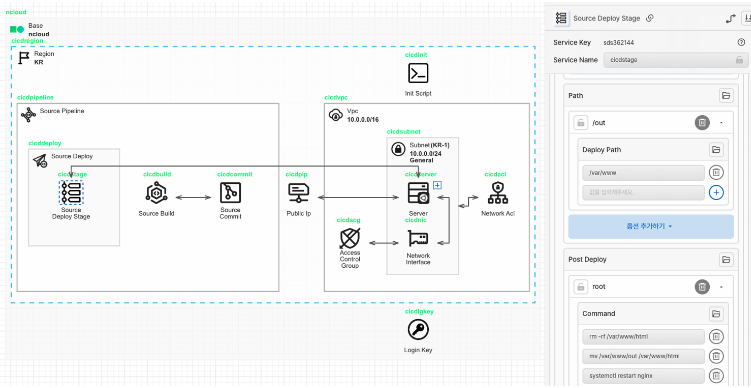Screen dimensions: 751x388
Task: Click the blue plus badge beside Server
Action: click(437, 185)
